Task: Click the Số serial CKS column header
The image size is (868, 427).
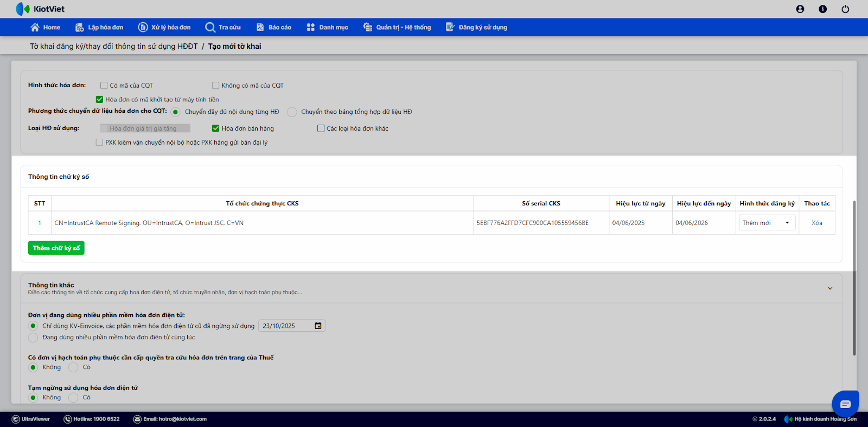Action: 541,203
